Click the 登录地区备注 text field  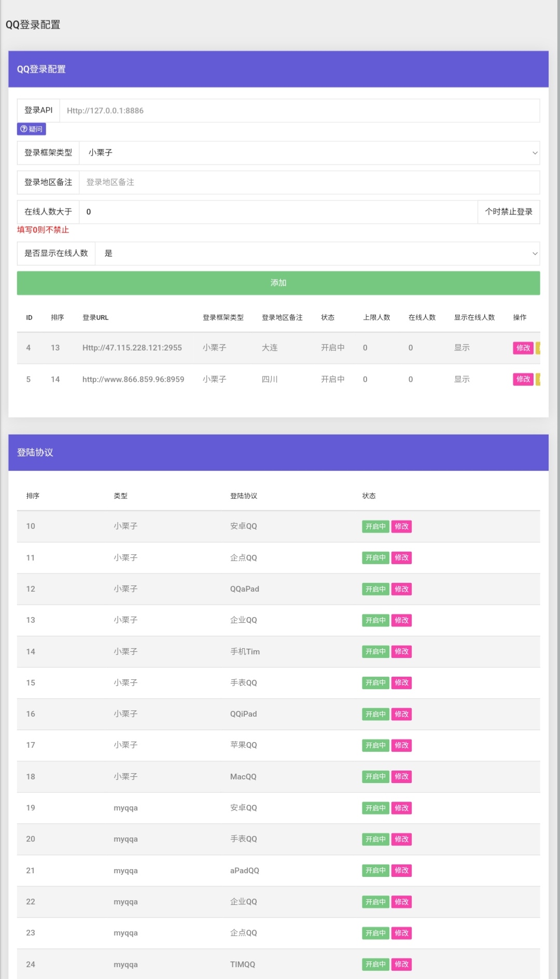point(309,183)
